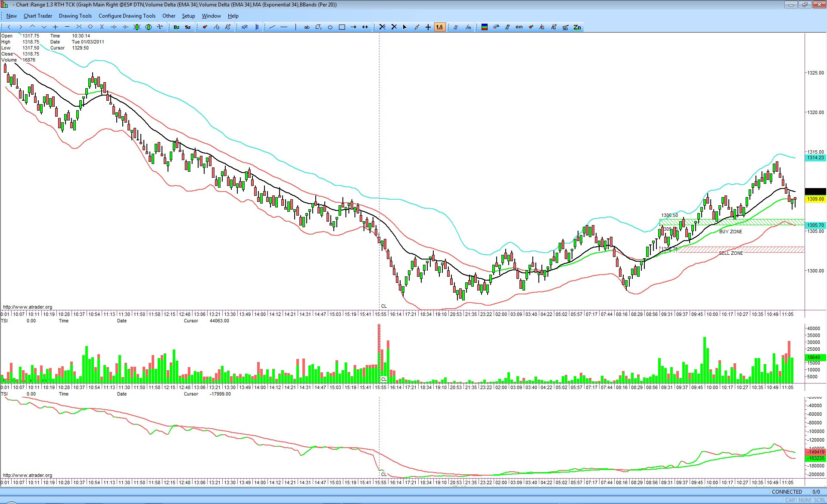Viewport: 827px width, 504px height.
Task: Open the Drawing Tools menu
Action: [x=75, y=16]
